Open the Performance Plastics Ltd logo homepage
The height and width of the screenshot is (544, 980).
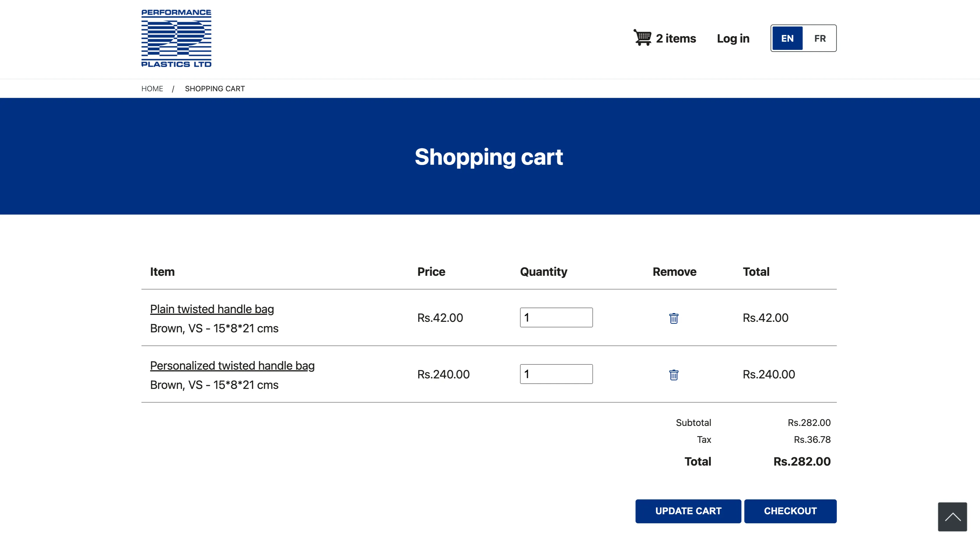(x=176, y=38)
